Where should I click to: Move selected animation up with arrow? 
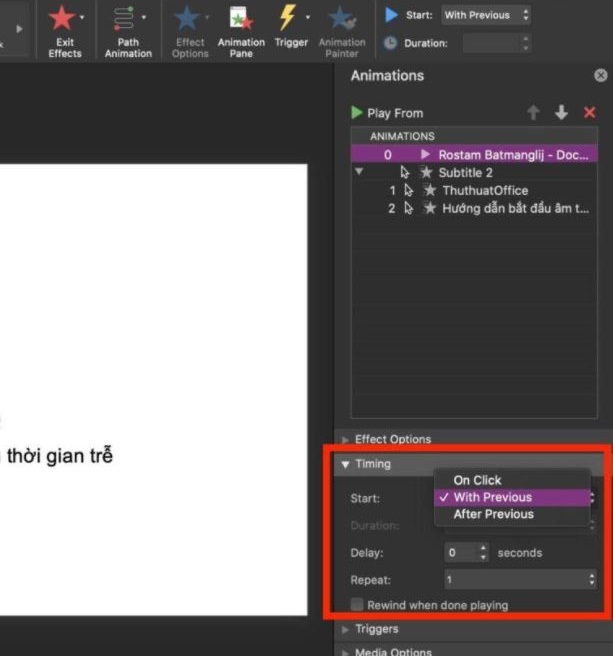pos(533,113)
